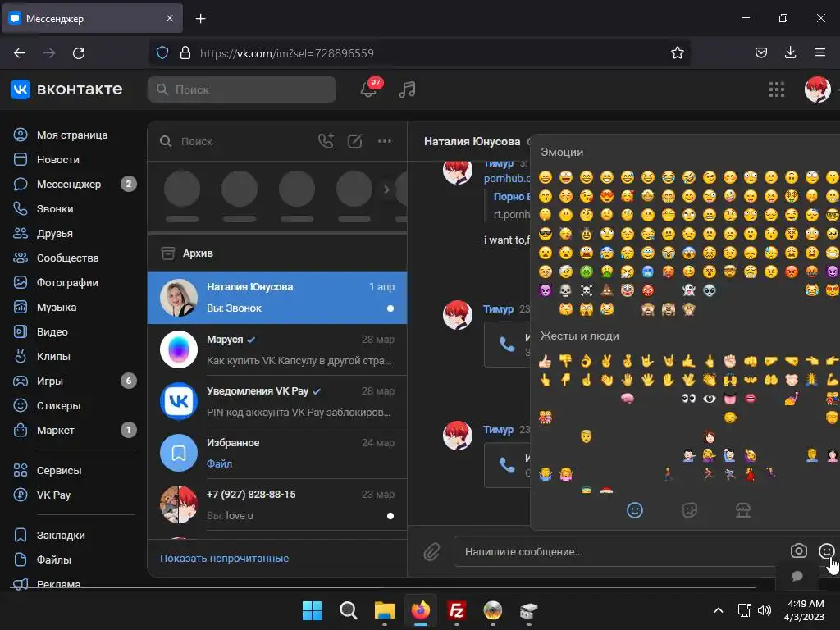The image size is (840, 630).
Task: Open the Избранное chat
Action: click(x=277, y=453)
